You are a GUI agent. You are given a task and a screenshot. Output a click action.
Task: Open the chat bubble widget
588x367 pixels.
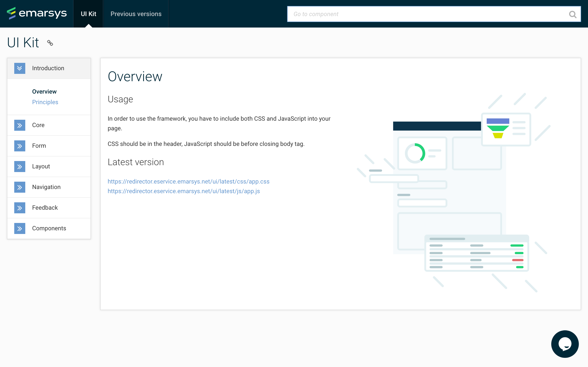pos(565,344)
